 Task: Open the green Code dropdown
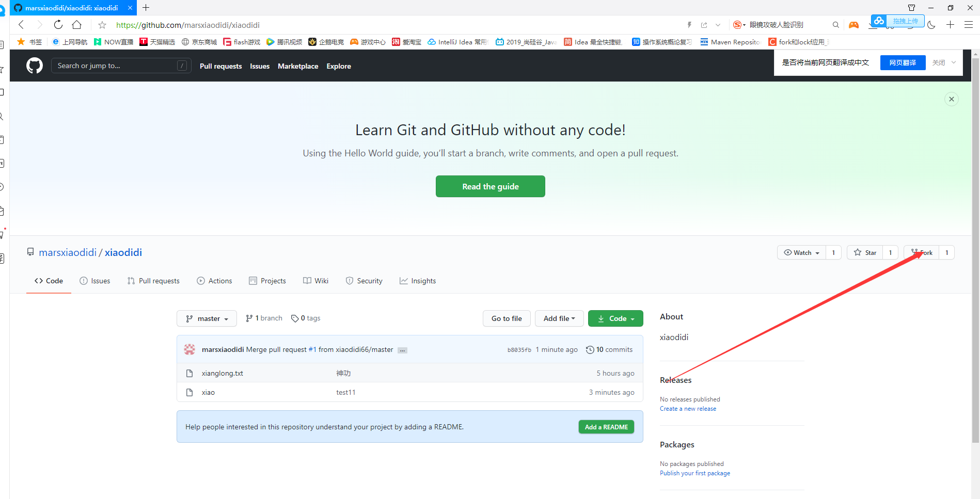pyautogui.click(x=615, y=318)
